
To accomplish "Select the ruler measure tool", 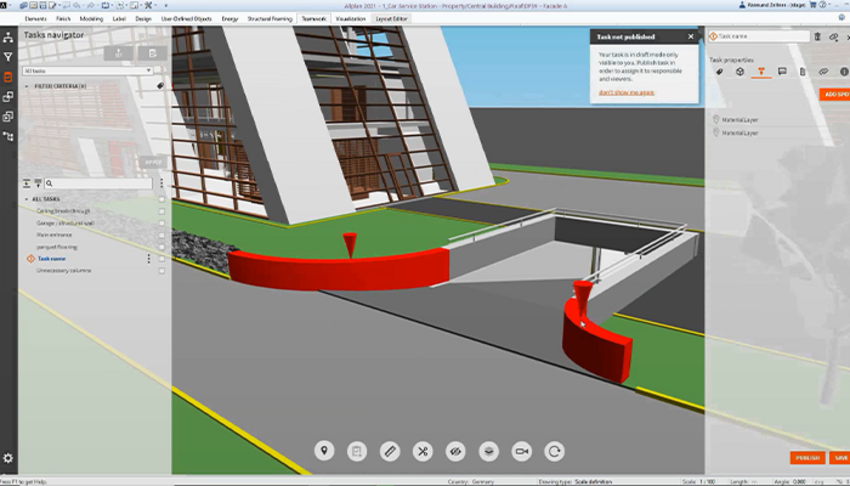I will (x=390, y=452).
